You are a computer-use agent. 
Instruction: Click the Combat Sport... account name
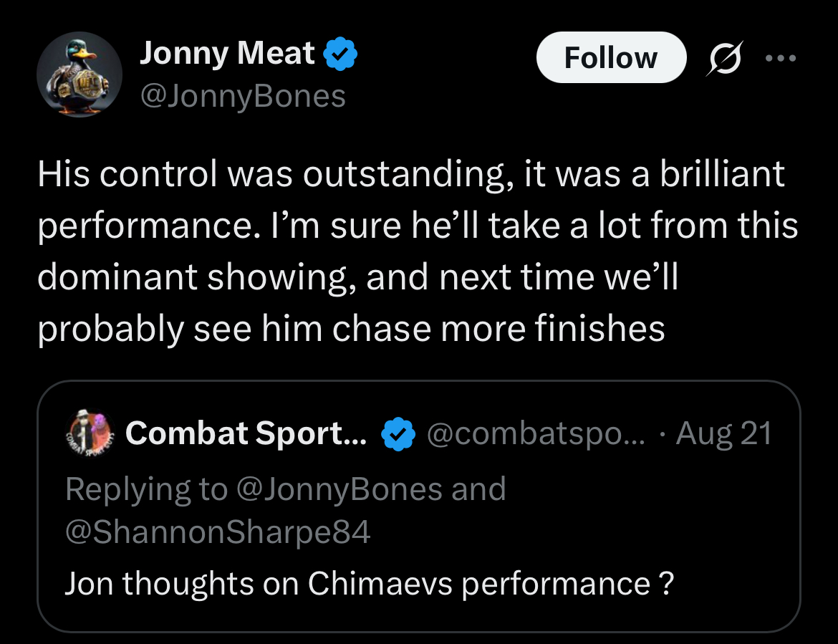point(246,433)
